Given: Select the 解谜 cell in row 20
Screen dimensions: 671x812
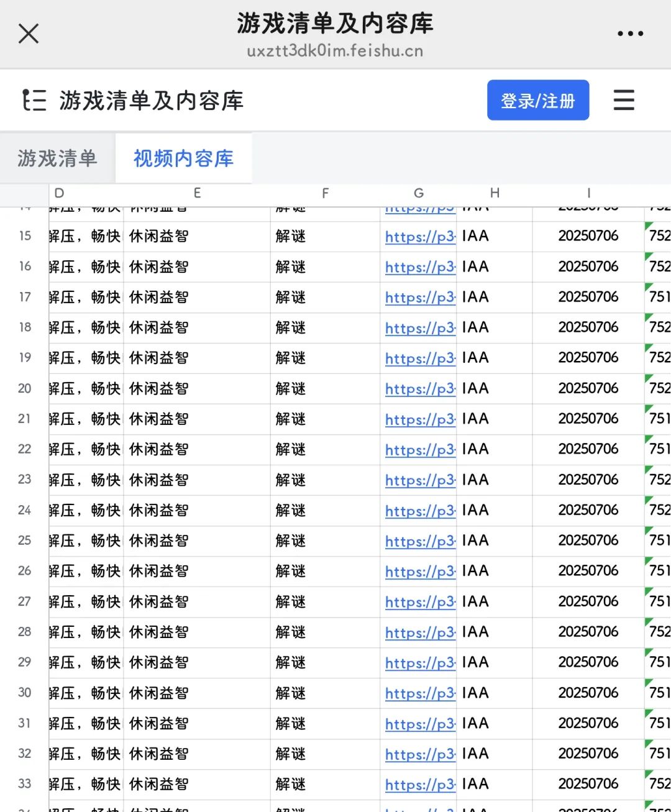Looking at the screenshot, I should coord(325,388).
